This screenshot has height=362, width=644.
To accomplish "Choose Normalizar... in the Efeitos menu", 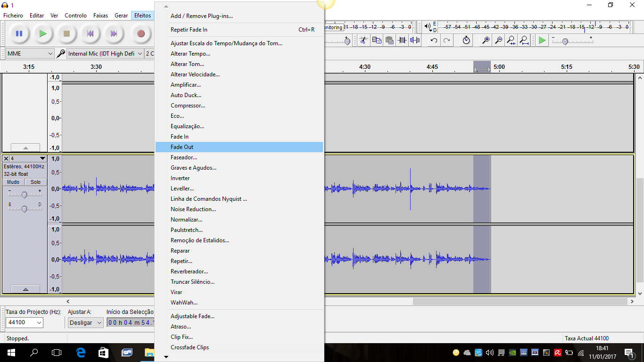I will [186, 220].
